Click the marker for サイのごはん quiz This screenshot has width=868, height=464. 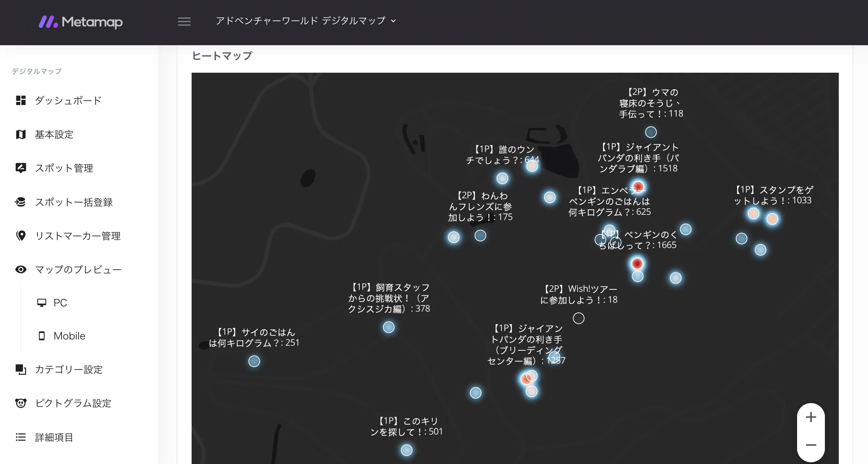pyautogui.click(x=255, y=362)
